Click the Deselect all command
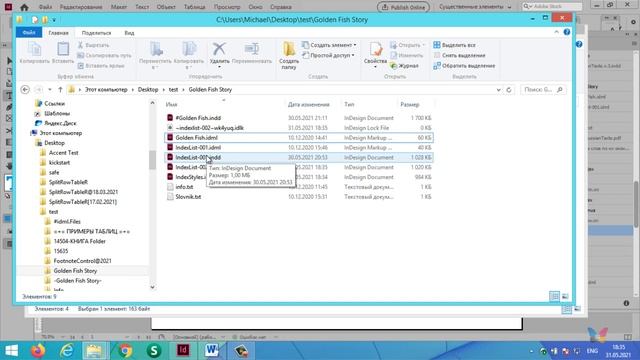 coord(459,55)
